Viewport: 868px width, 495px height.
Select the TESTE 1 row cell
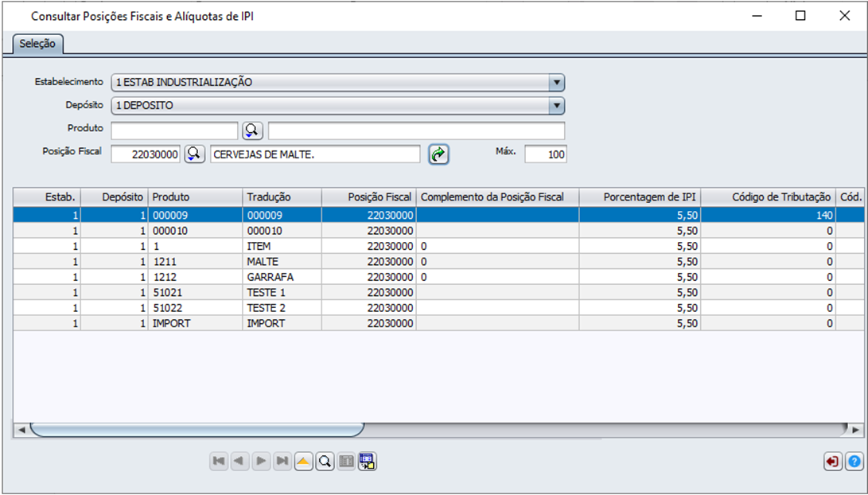point(282,292)
